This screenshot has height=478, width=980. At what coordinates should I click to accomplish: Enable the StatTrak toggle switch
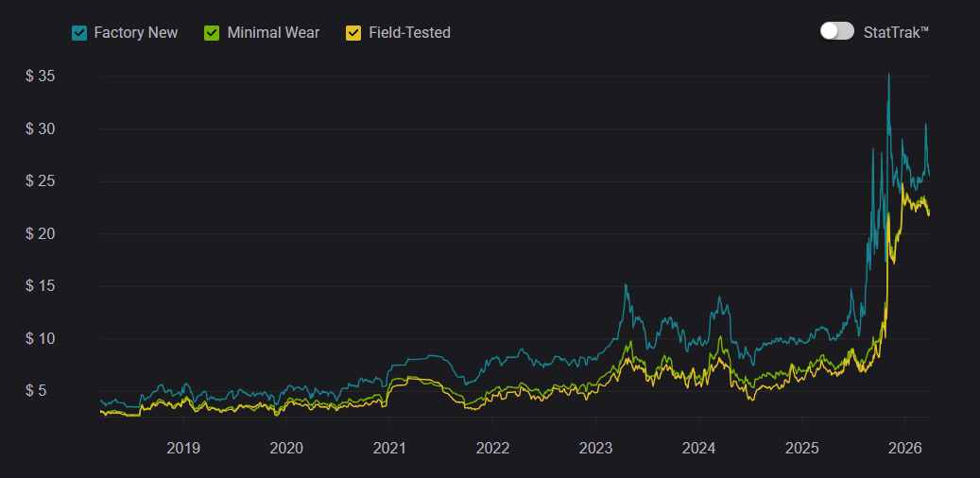(x=836, y=31)
